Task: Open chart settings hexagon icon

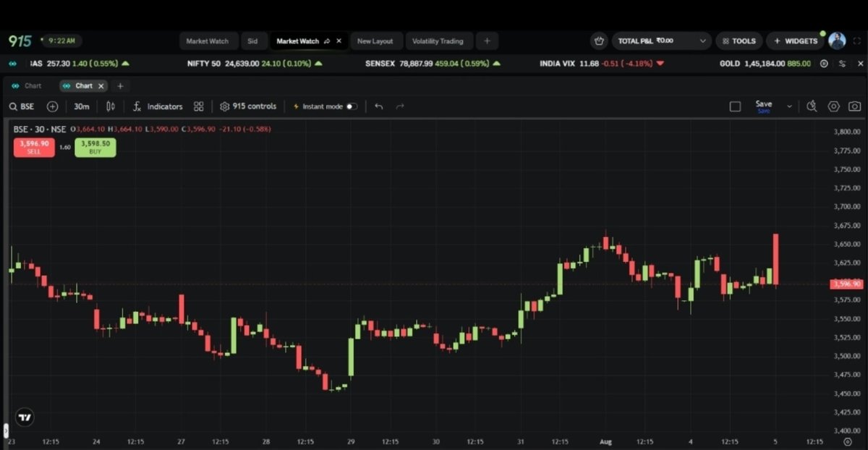Action: (833, 106)
